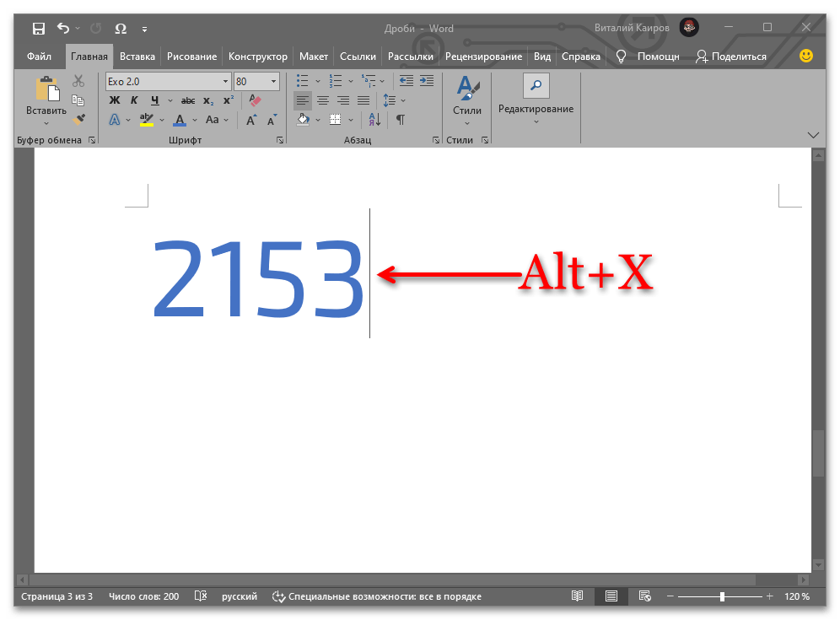This screenshot has width=840, height=620.
Task: Click the yellow text highlight color button
Action: [x=147, y=120]
